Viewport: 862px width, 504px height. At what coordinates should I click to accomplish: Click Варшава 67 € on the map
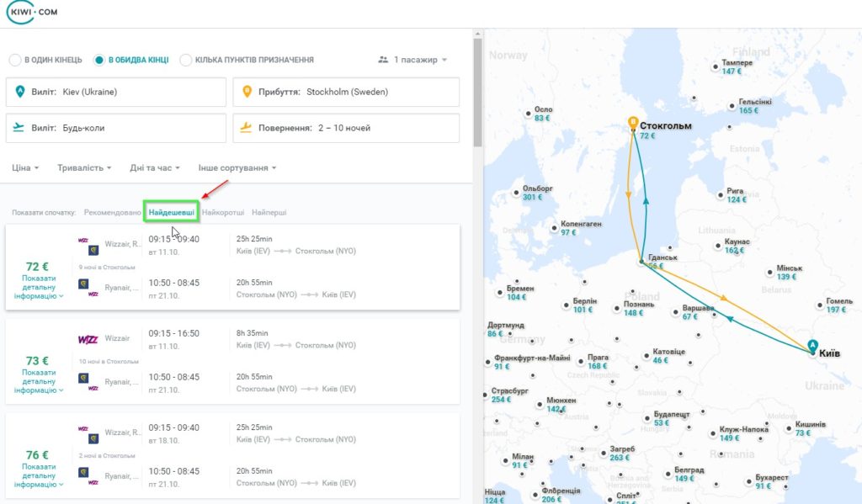[x=694, y=312]
